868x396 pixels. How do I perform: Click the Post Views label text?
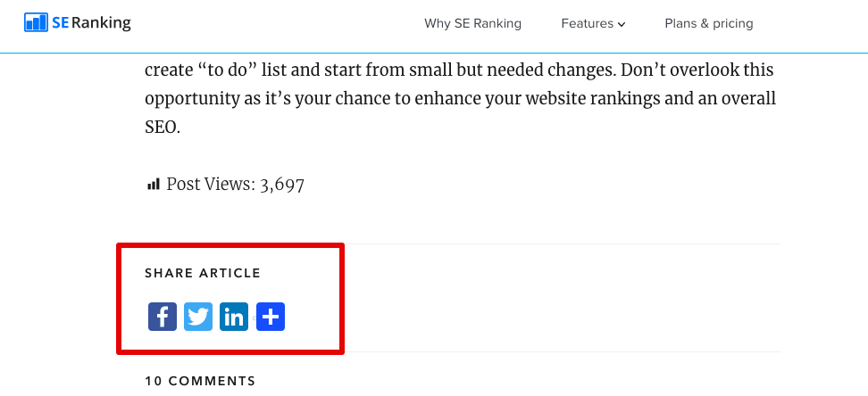click(211, 185)
